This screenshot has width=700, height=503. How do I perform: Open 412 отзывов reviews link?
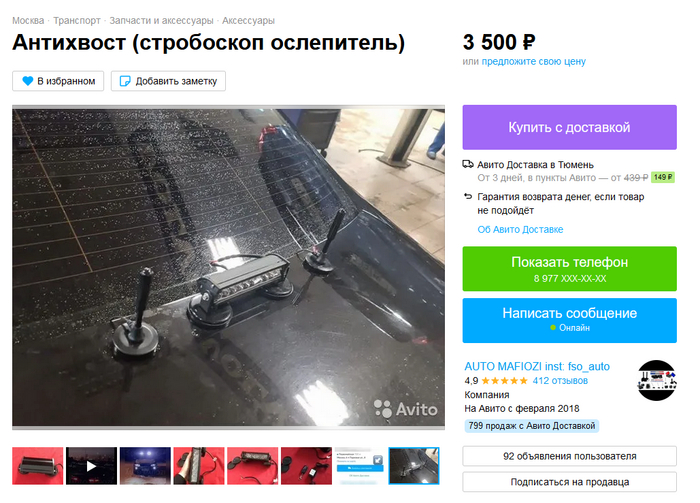coord(560,381)
